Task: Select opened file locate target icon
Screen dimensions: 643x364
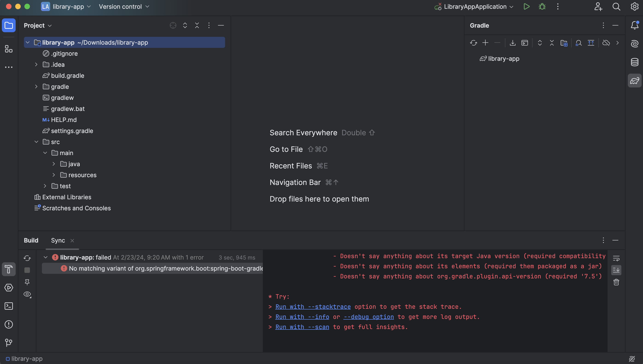Action: coord(173,25)
